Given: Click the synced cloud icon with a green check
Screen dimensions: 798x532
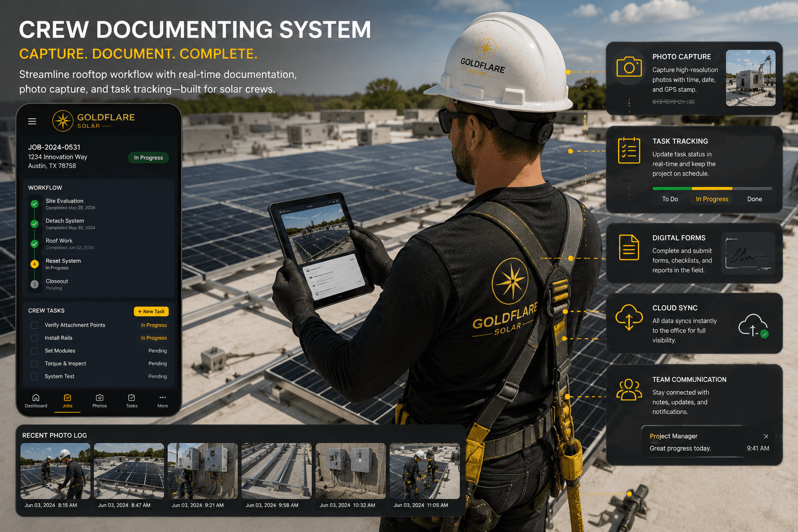Looking at the screenshot, I should coord(753,326).
